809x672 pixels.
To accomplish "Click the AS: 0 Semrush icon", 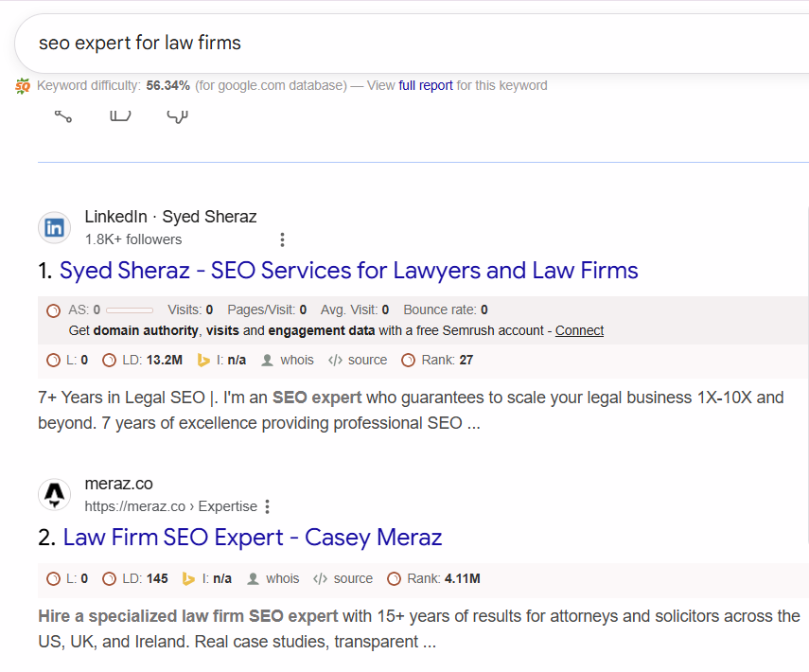I will 53,310.
